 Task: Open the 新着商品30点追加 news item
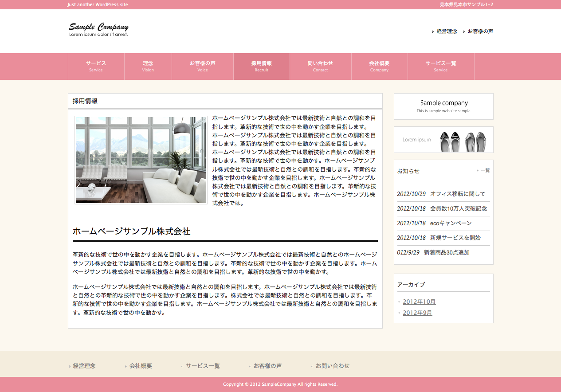point(447,252)
